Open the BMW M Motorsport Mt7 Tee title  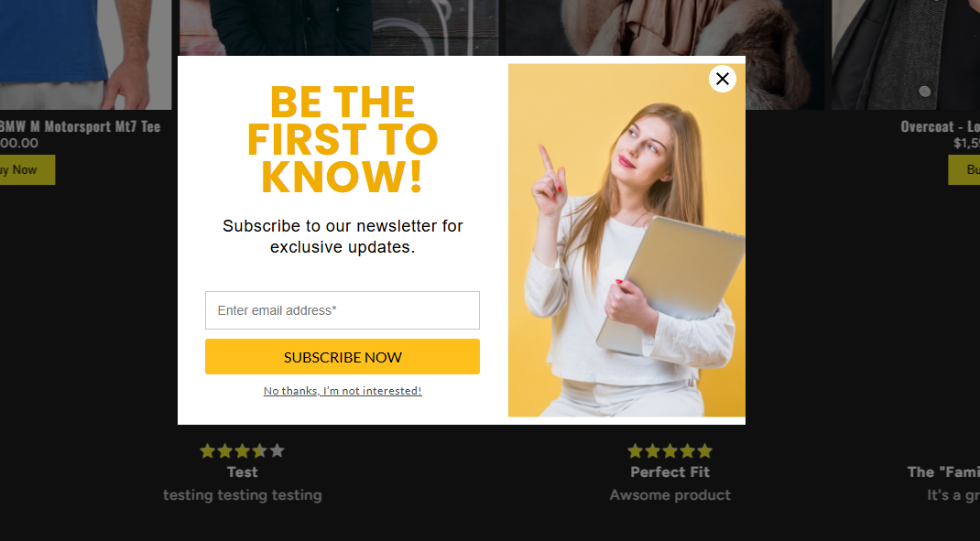[x=80, y=126]
